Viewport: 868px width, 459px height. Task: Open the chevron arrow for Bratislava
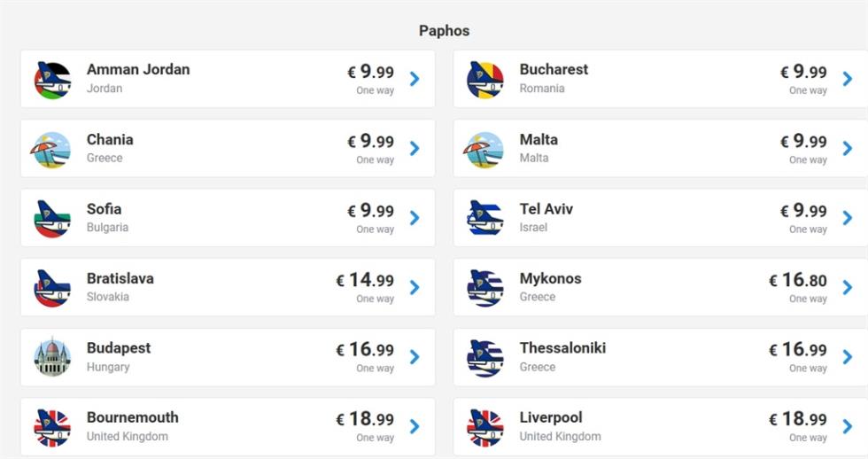tap(415, 287)
